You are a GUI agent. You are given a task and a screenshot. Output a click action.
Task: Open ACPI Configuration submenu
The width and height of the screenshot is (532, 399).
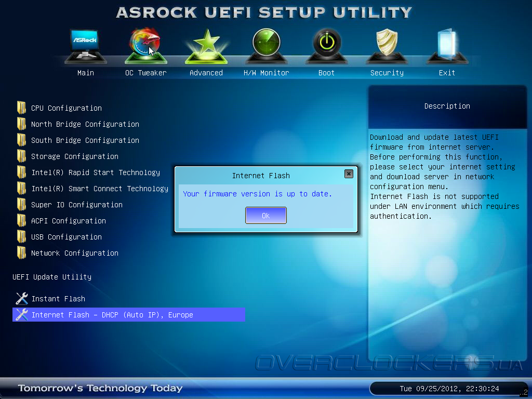(x=69, y=221)
